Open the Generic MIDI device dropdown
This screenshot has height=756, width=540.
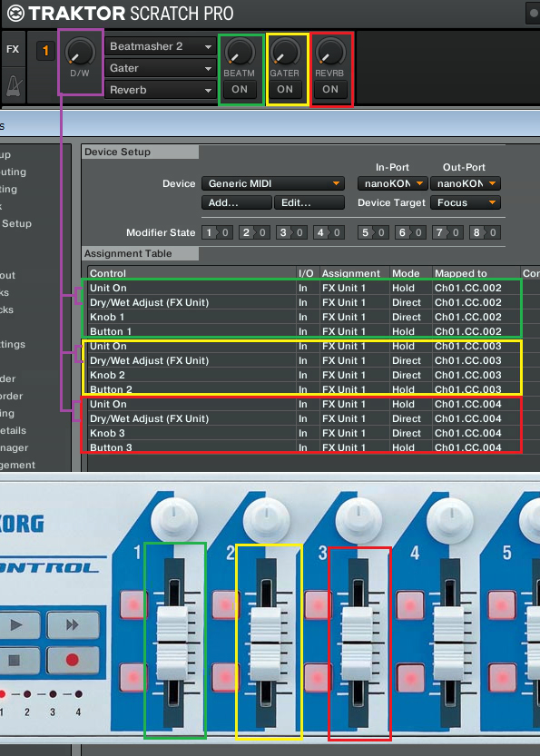273,183
